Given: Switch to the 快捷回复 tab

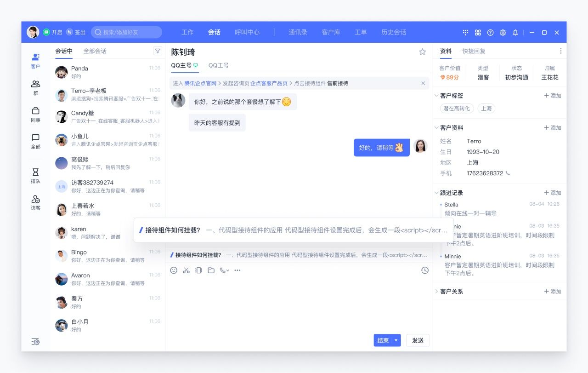Looking at the screenshot, I should coord(474,51).
